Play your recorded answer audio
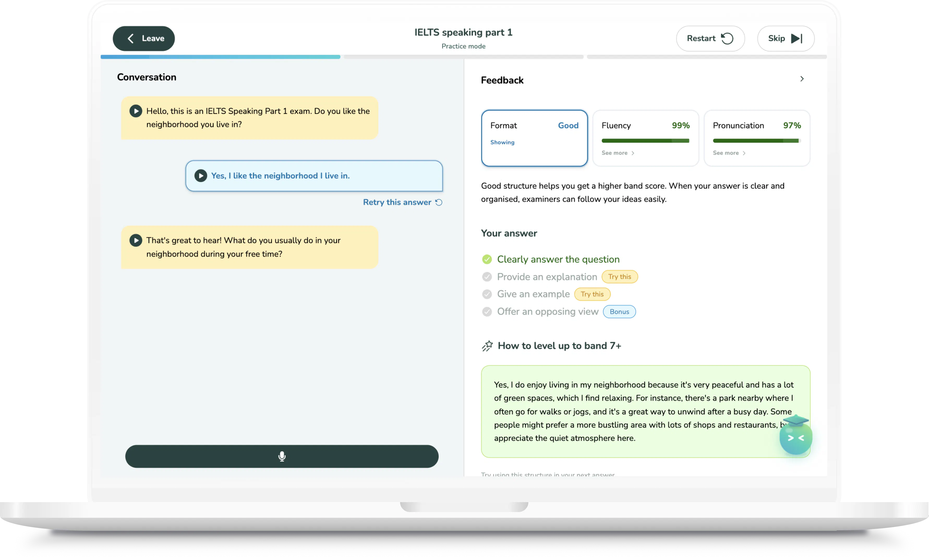The height and width of the screenshot is (560, 929). click(x=201, y=176)
